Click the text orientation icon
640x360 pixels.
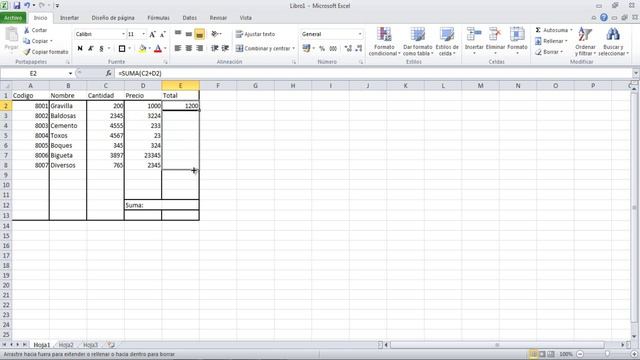(x=216, y=34)
